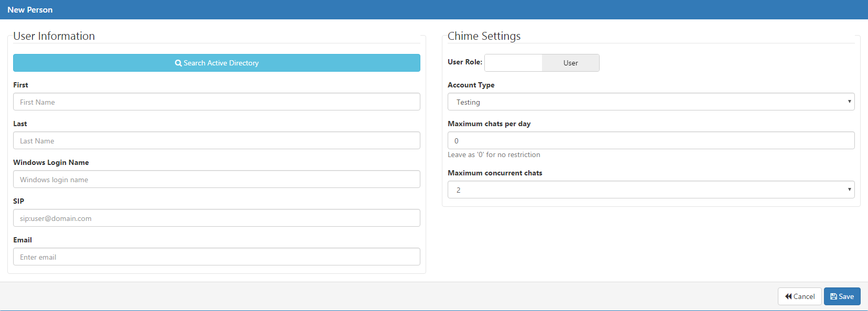This screenshot has width=868, height=311.
Task: Click the Save button label
Action: coord(846,296)
